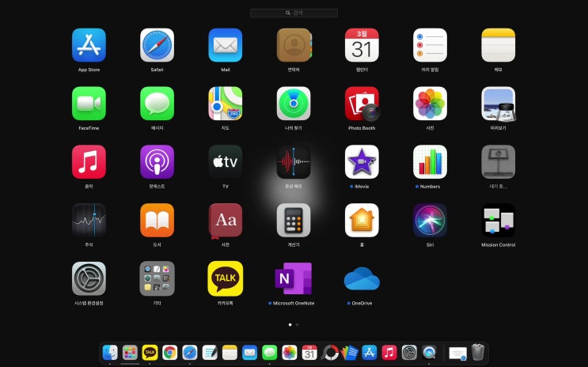588x367 pixels.
Task: Open the Numbers spreadsheet app
Action: pyautogui.click(x=431, y=162)
